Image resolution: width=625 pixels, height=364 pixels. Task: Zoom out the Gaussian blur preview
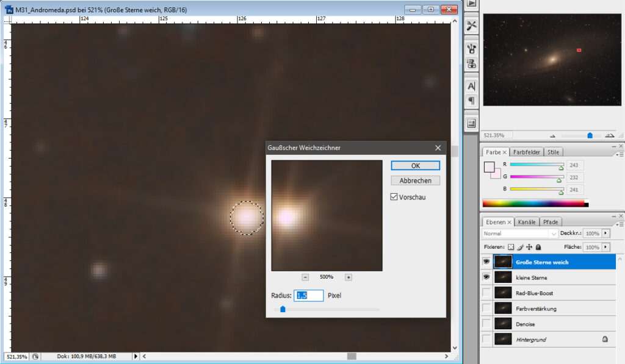(x=305, y=277)
